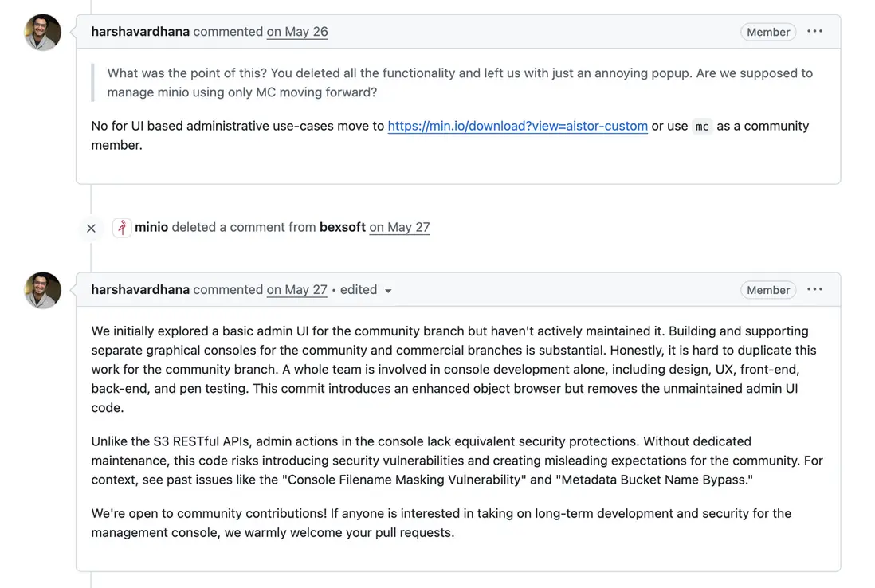Click the Member badge on the May 26 comment
This screenshot has height=588, width=875.
[768, 32]
